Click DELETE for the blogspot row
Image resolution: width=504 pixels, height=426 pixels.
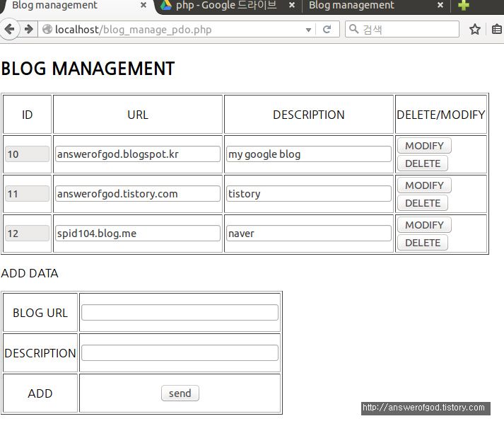click(x=423, y=163)
